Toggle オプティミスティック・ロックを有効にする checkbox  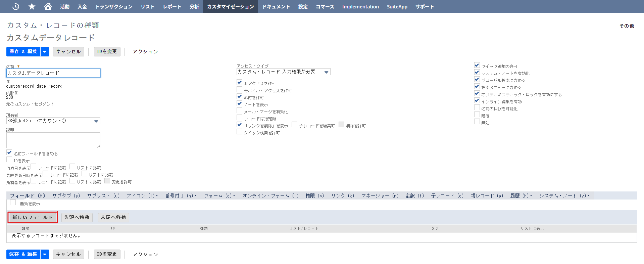click(477, 93)
